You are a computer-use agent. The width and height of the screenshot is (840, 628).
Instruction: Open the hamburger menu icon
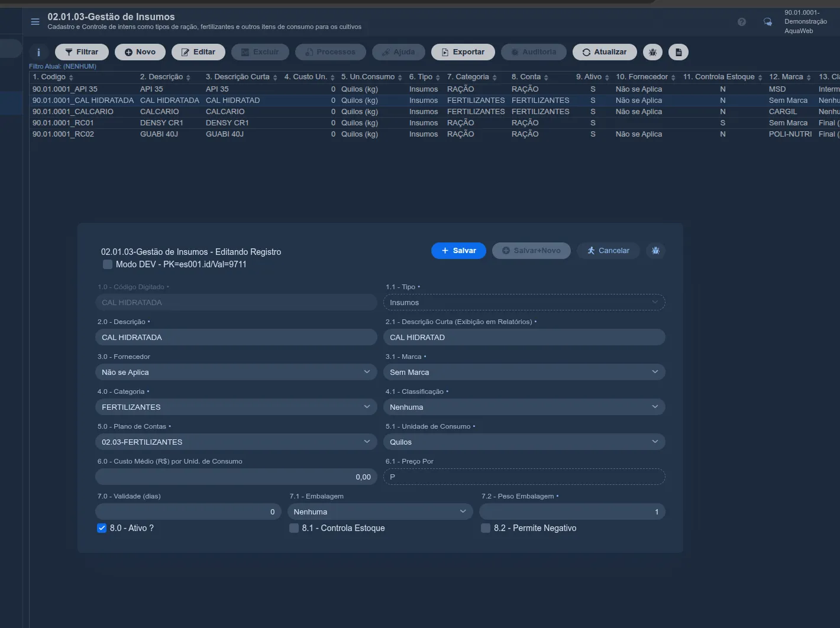pos(35,22)
